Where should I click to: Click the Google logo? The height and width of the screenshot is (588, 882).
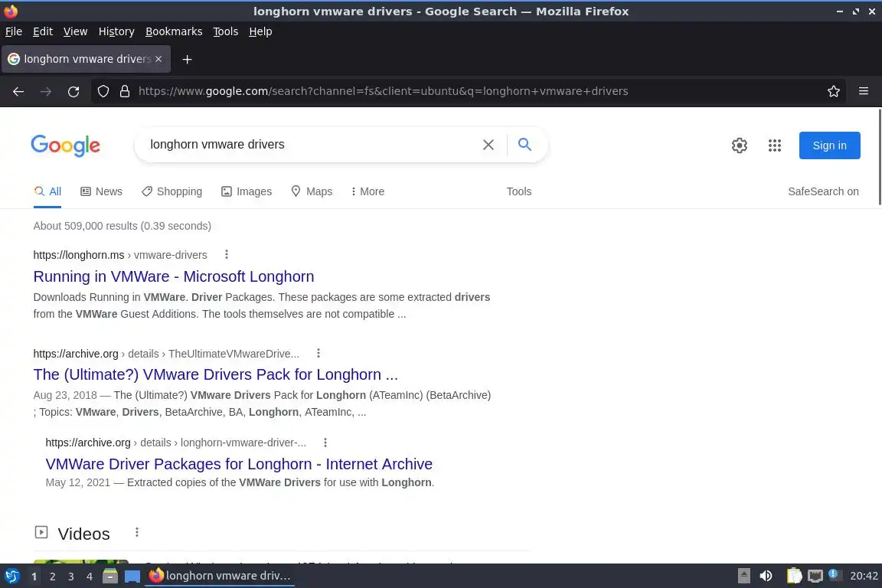click(66, 145)
